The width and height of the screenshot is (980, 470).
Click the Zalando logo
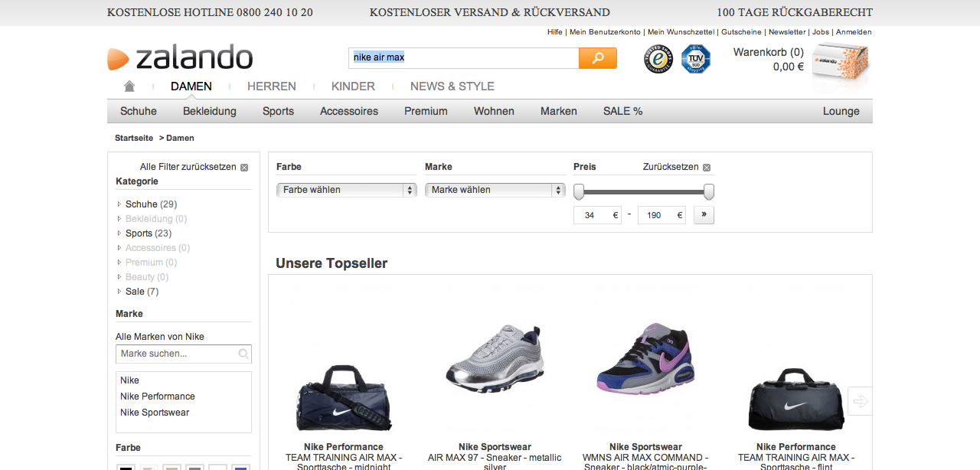(x=181, y=58)
